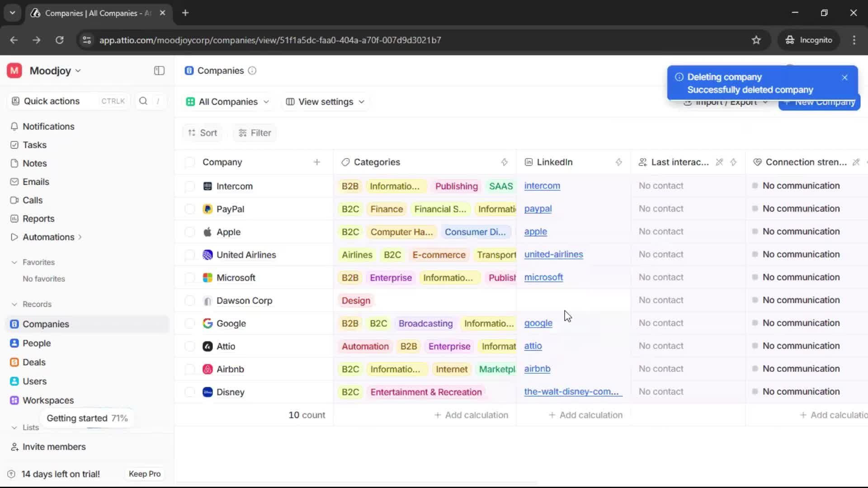Click the browser address bar URL

tap(270, 40)
